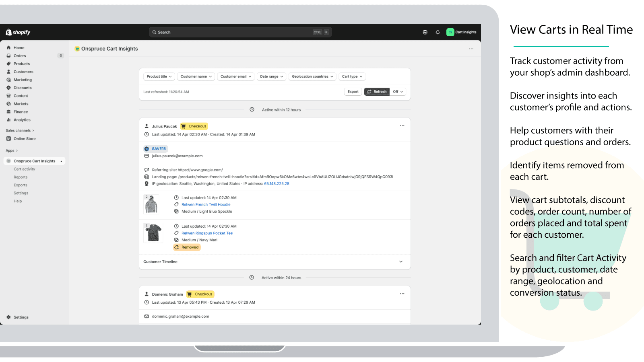Open the auto-refresh Off dropdown
This screenshot has height=362, width=644.
coord(398,92)
